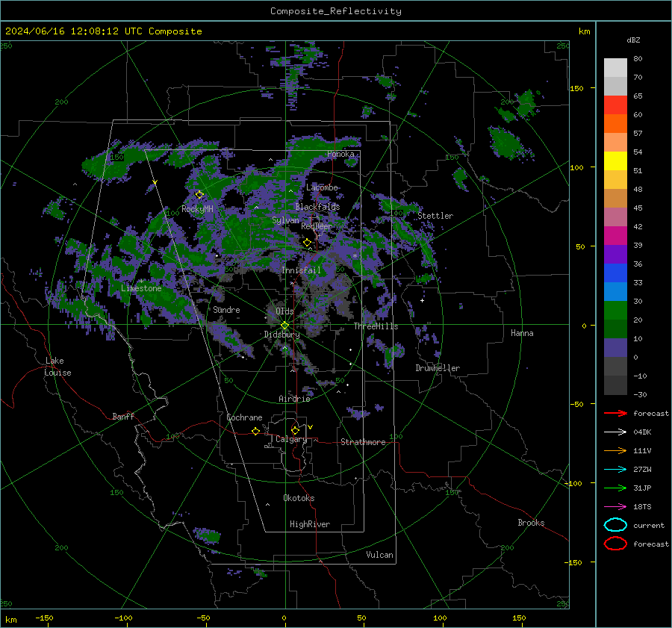Click the 111V legend text

tap(642, 450)
